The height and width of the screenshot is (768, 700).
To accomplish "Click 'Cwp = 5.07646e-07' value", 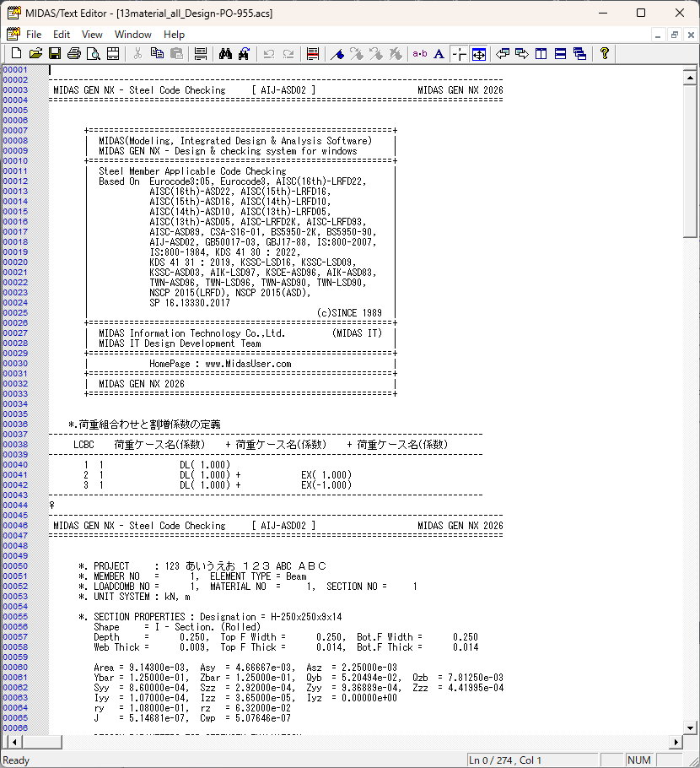I will (x=245, y=718).
